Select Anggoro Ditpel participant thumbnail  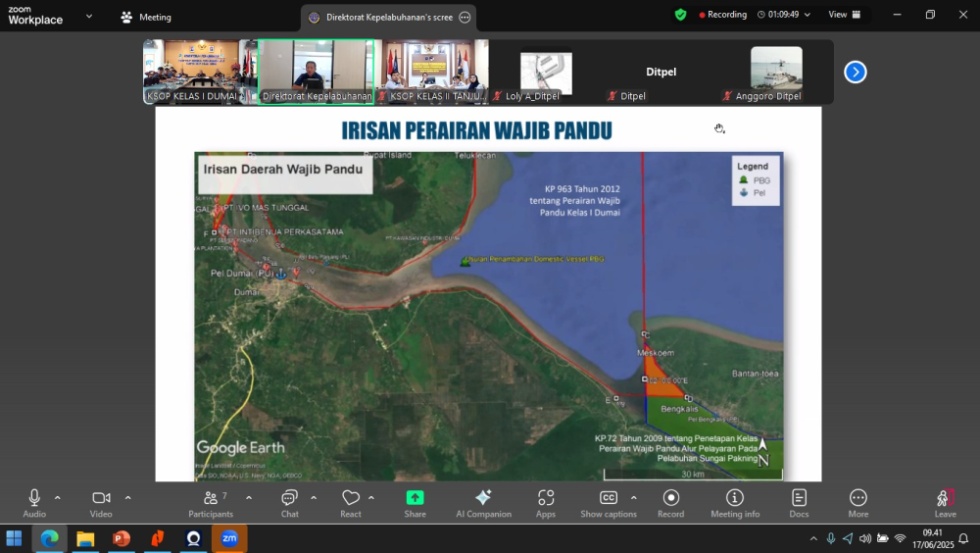(776, 74)
